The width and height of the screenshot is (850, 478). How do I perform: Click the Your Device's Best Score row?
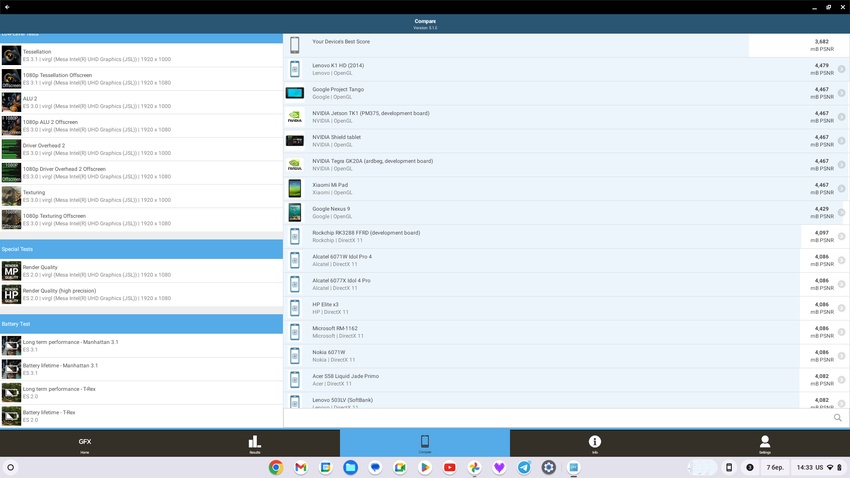click(x=515, y=45)
